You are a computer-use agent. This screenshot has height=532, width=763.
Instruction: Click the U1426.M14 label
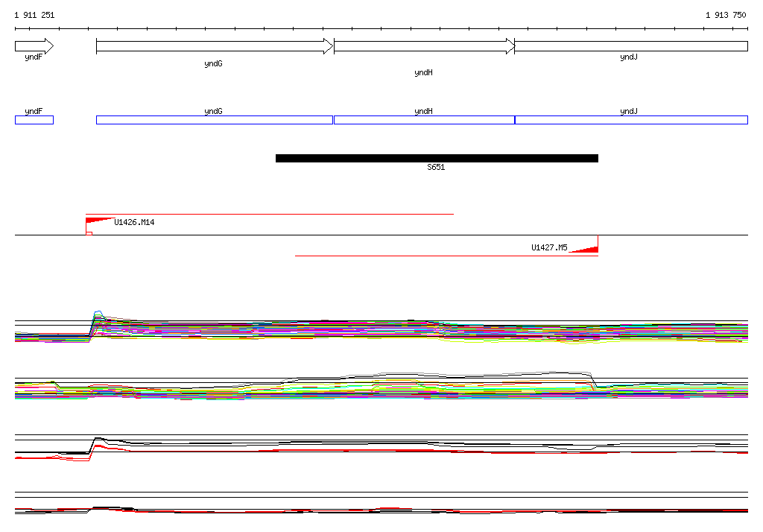(134, 222)
